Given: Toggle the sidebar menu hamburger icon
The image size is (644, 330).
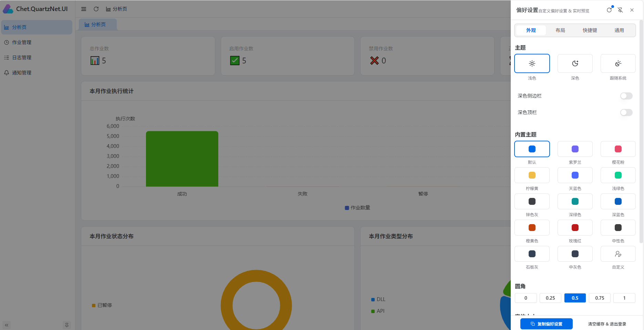Looking at the screenshot, I should [84, 9].
